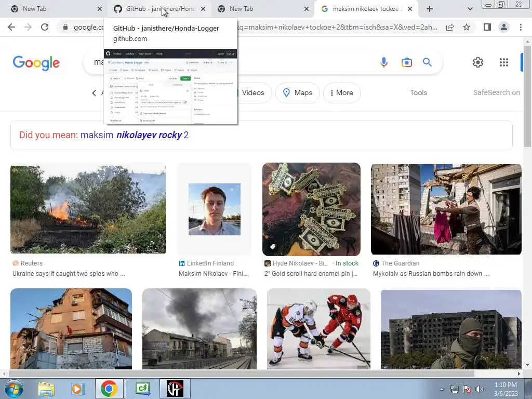Switch to the GitHub janisthere/Honda-Logger tab
Screen dimensions: 532x399
click(x=159, y=9)
